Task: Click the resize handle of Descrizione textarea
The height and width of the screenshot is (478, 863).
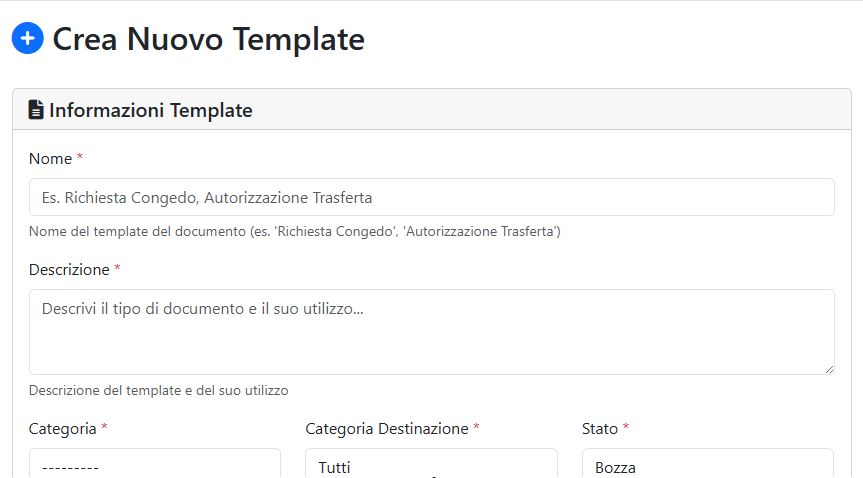Action: 829,369
